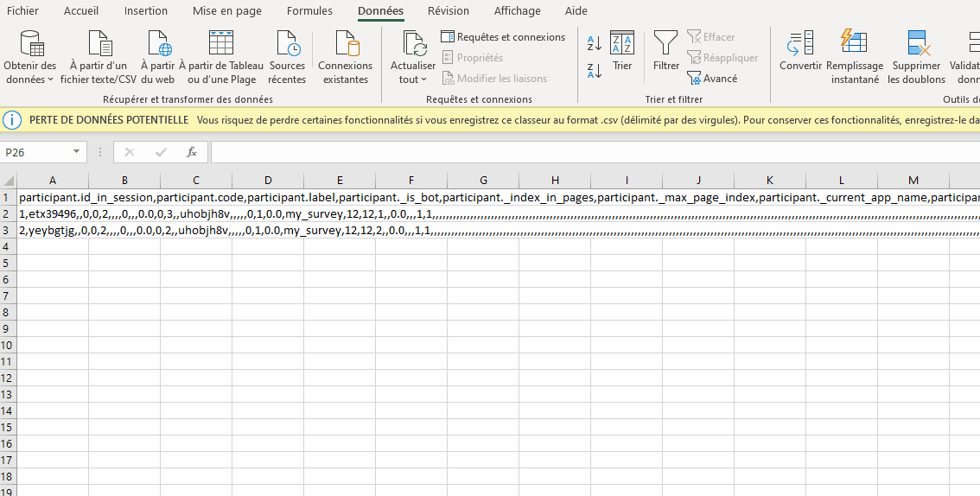Click inside the formula bar
Viewport: 980px width, 496px height.
pos(595,152)
